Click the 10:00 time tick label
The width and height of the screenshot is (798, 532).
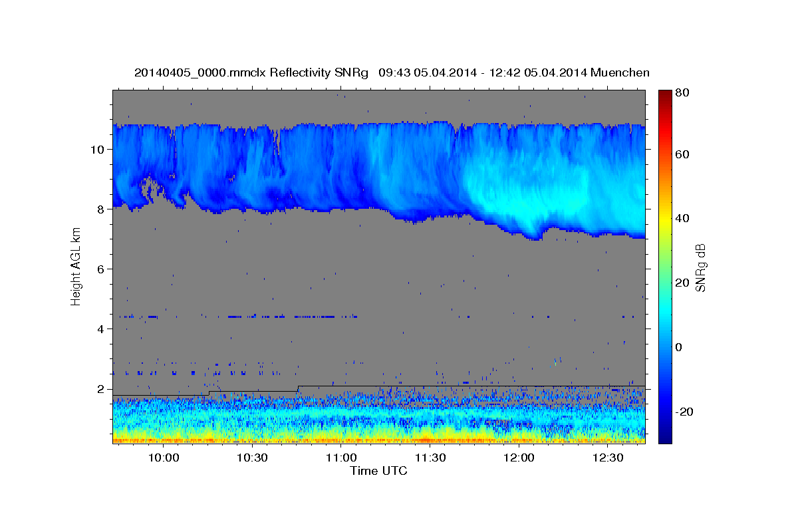coord(163,458)
